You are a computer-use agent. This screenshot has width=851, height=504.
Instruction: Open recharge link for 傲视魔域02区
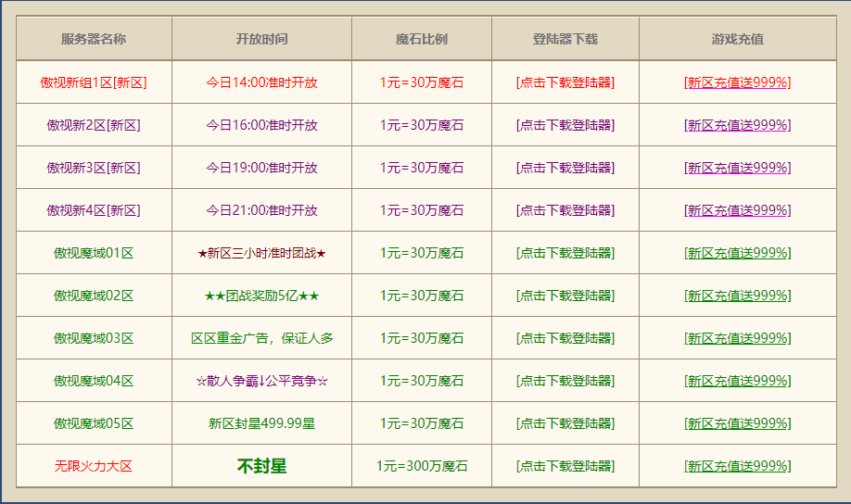(x=737, y=296)
